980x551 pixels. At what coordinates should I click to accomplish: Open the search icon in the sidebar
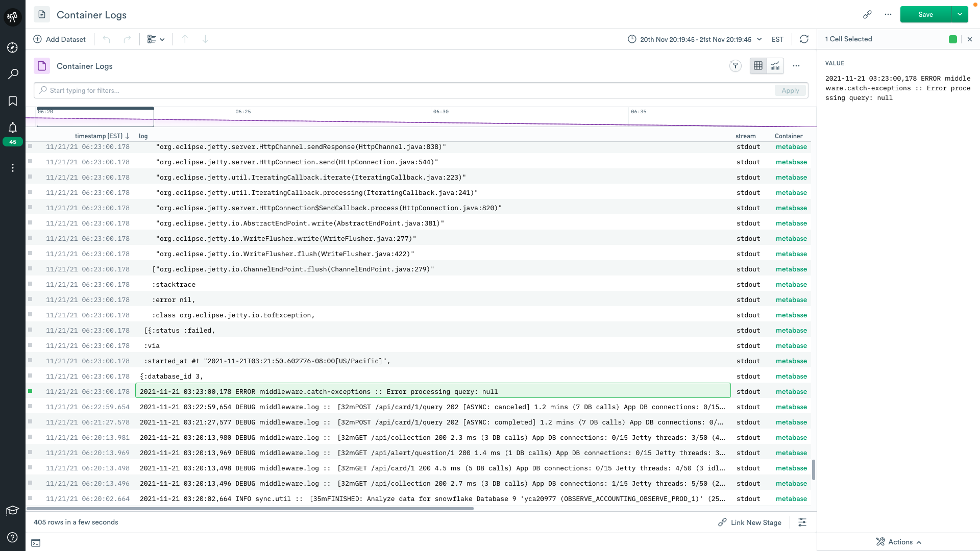coord(13,74)
